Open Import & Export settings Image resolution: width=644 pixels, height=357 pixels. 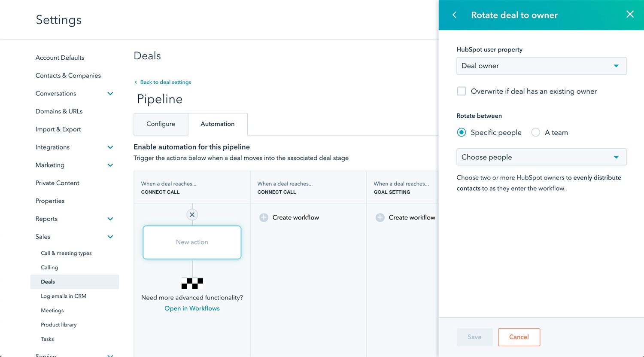tap(58, 129)
